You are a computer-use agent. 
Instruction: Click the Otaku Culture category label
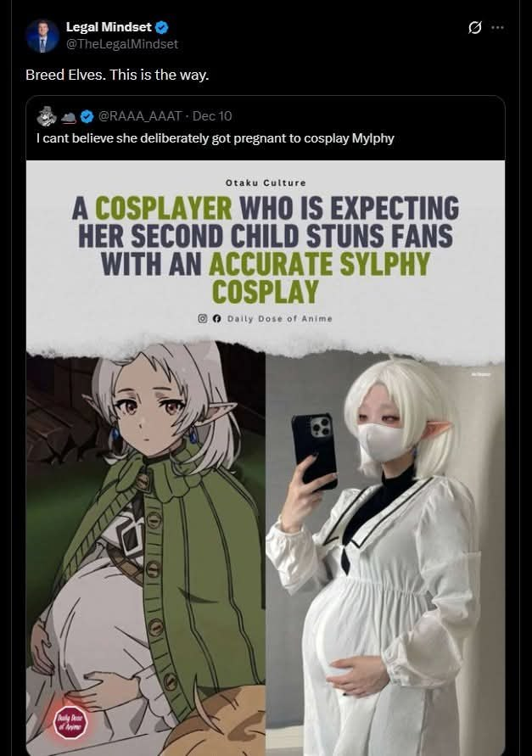point(266,182)
